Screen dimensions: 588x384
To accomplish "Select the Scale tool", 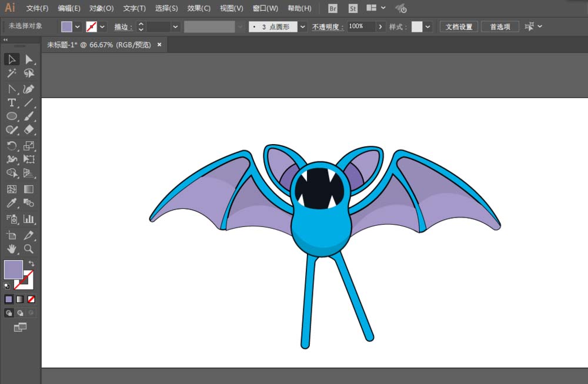I will 29,145.
